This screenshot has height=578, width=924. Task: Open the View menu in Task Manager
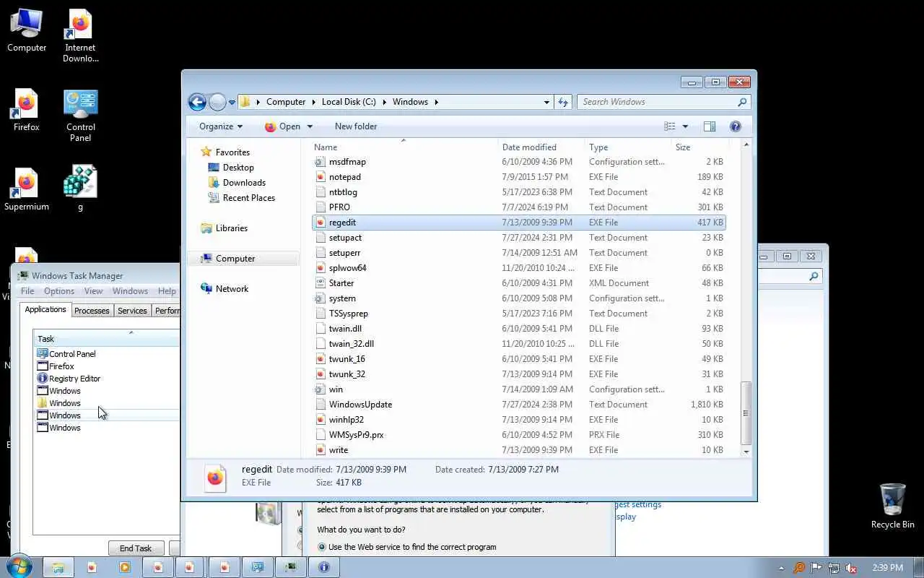[93, 291]
